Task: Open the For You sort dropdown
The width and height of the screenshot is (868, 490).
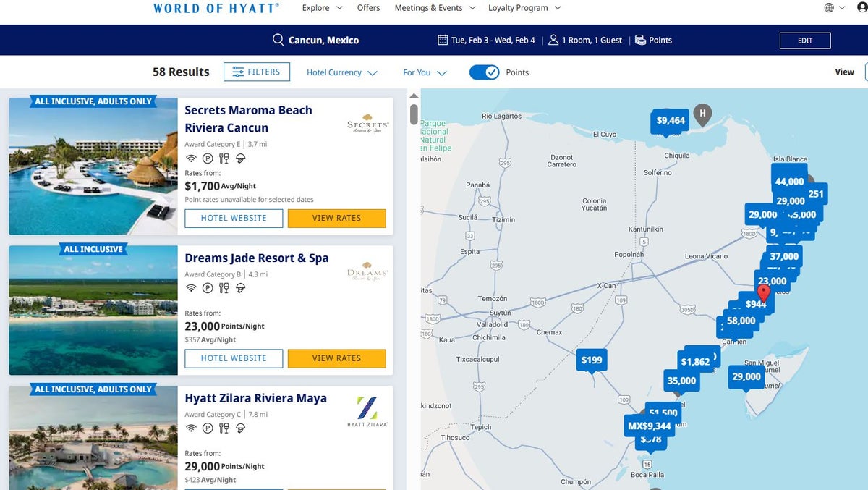Action: click(425, 72)
